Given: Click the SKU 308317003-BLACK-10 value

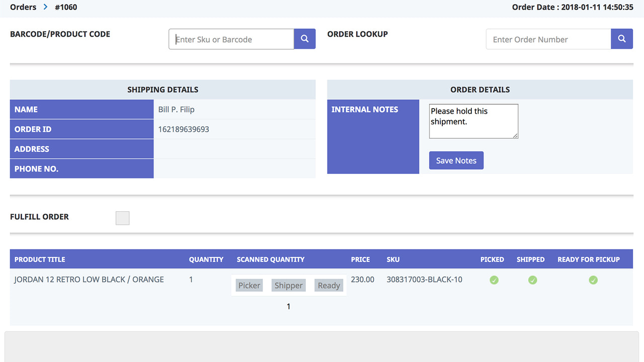Looking at the screenshot, I should tap(424, 279).
